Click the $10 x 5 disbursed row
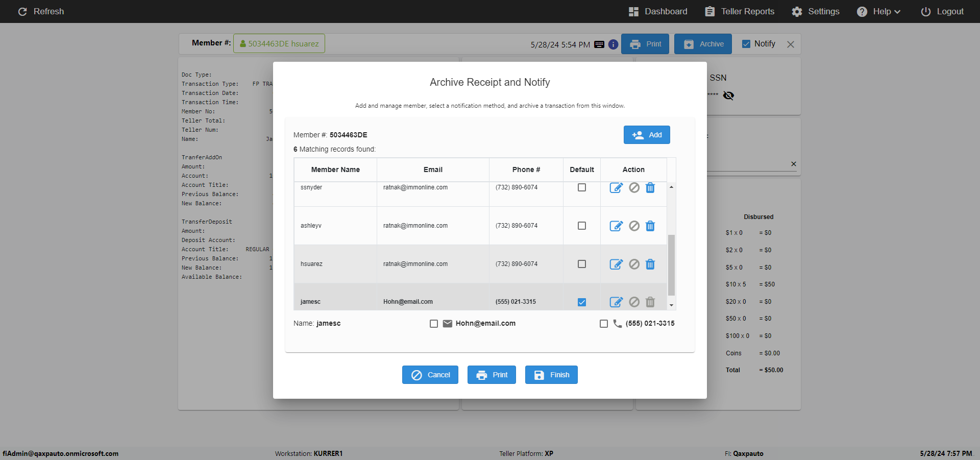Screen dimensions: 980x460 coord(750,284)
